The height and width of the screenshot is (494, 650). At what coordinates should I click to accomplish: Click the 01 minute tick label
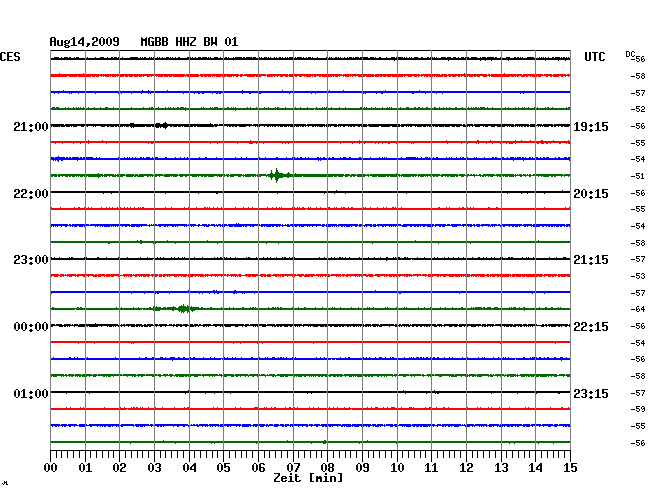coord(85,467)
